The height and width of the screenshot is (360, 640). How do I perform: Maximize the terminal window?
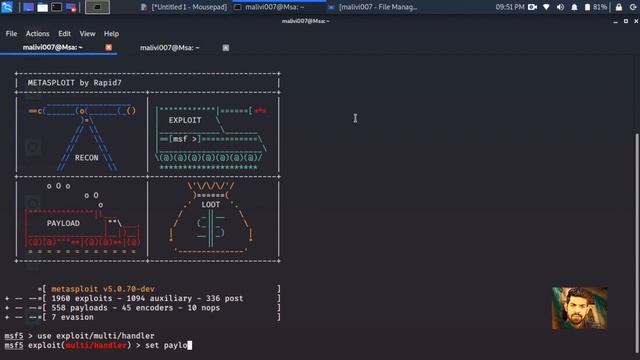click(626, 21)
